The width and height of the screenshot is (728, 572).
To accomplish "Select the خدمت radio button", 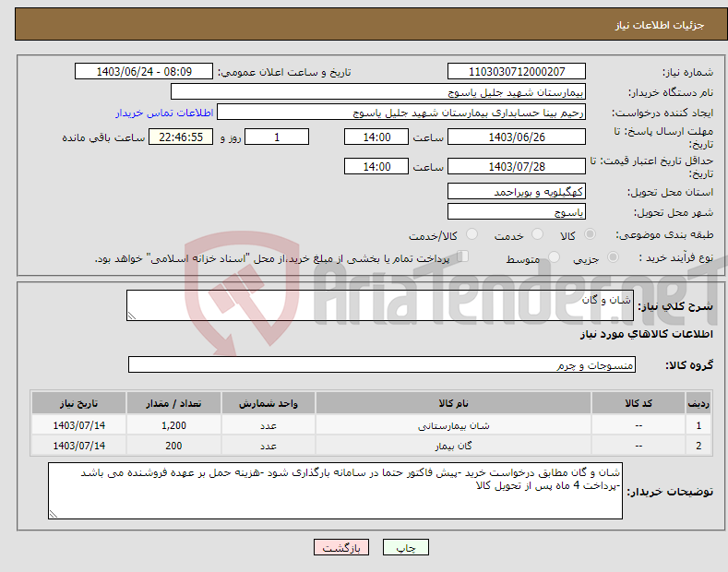I will (537, 234).
